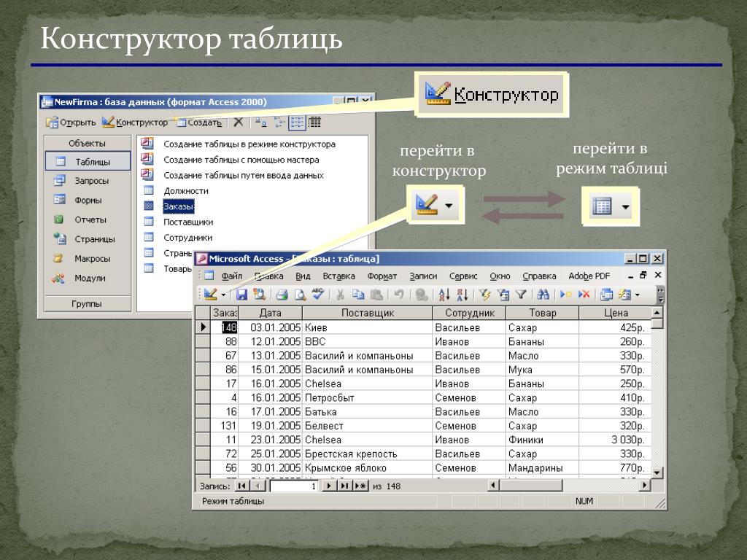Go to the next record button

coord(329,486)
